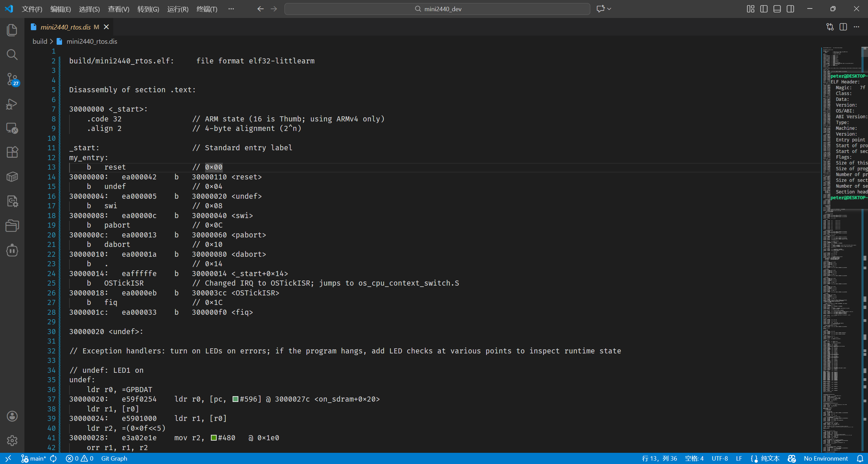Open Source Control with 27 changes
868x464 pixels.
(x=12, y=79)
